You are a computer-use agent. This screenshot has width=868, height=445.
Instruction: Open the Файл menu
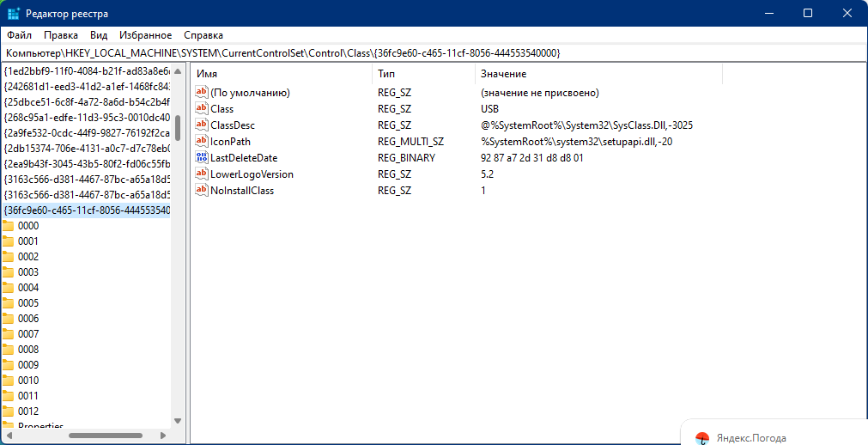19,35
